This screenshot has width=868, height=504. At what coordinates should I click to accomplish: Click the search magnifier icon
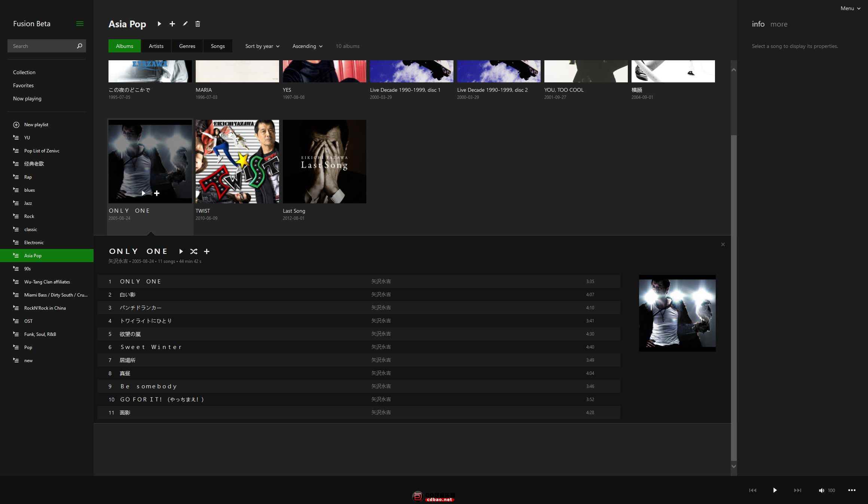click(79, 46)
